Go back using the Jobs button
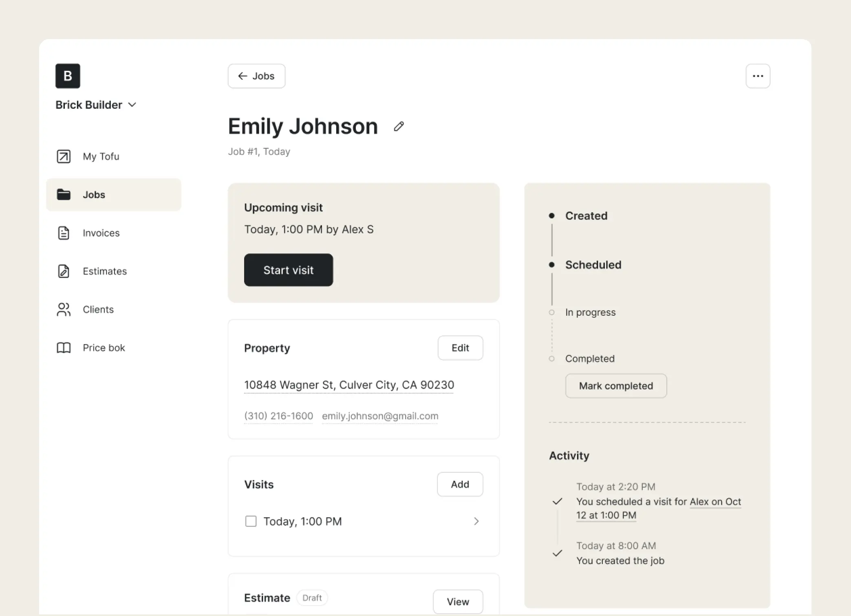 pos(256,76)
